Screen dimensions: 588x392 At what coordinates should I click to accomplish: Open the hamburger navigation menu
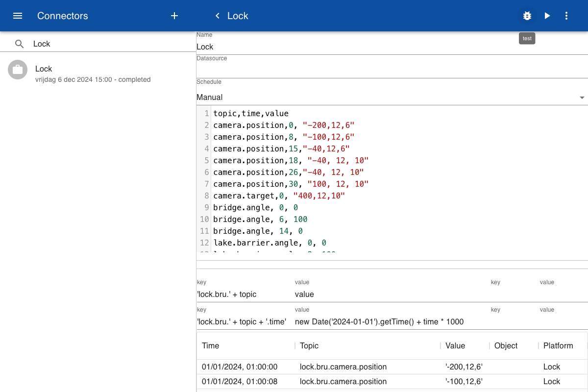tap(18, 16)
